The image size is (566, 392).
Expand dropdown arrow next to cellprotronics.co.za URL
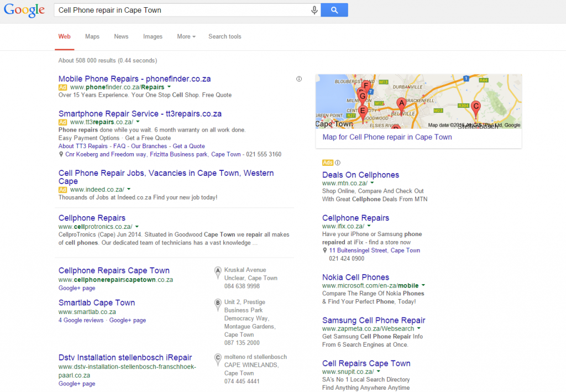coord(137,227)
